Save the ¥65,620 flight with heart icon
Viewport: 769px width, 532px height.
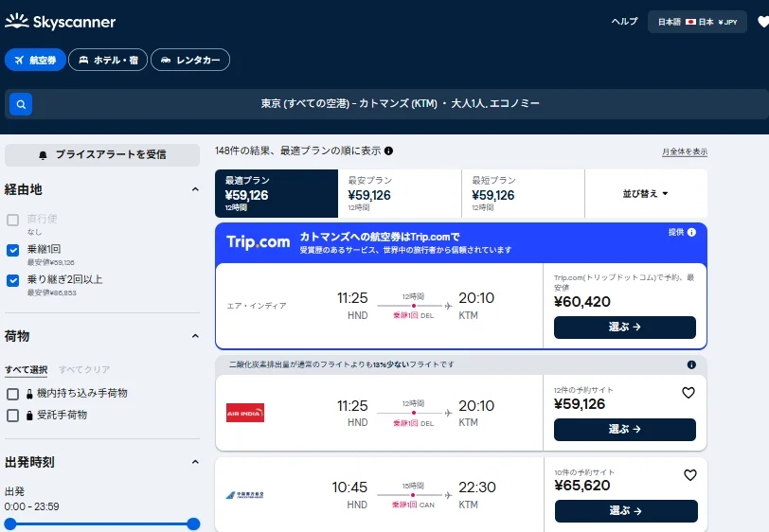(x=690, y=475)
